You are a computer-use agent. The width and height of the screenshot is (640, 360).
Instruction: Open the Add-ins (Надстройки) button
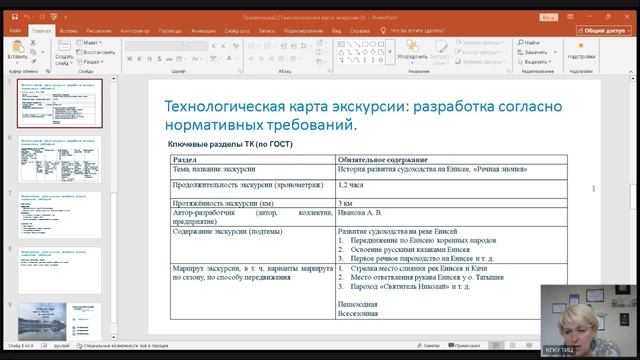[x=581, y=51]
